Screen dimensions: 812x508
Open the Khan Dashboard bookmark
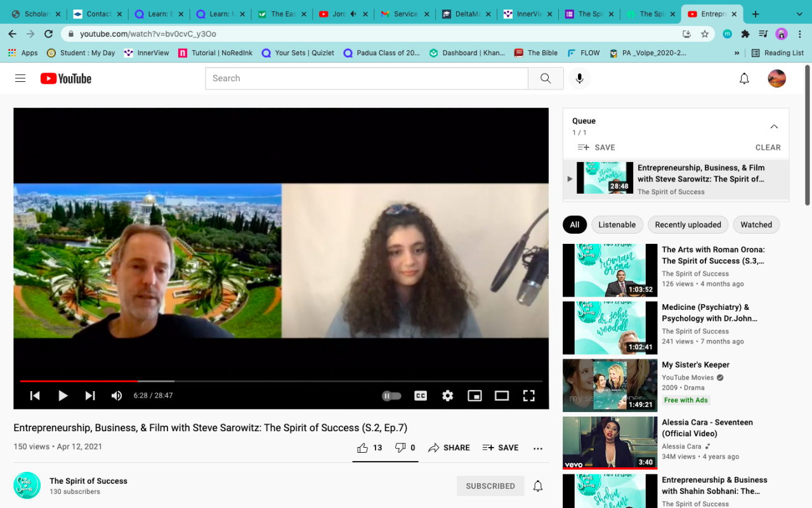click(x=467, y=53)
